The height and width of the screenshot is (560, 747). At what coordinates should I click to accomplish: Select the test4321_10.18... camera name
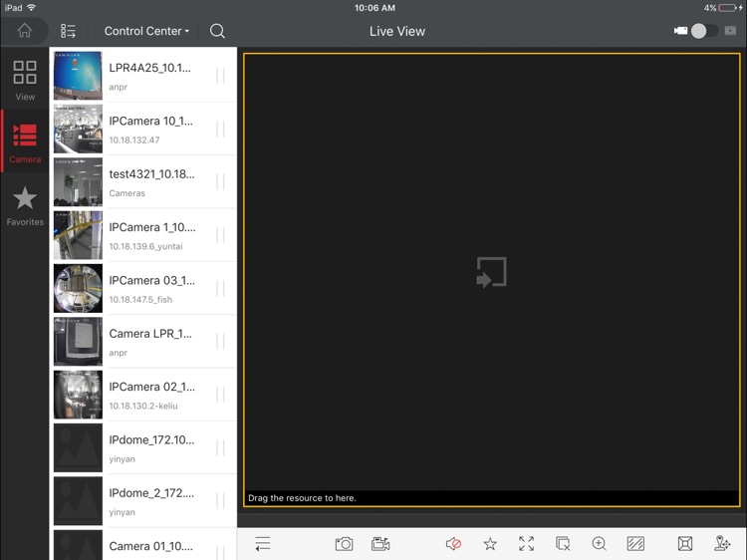click(151, 174)
